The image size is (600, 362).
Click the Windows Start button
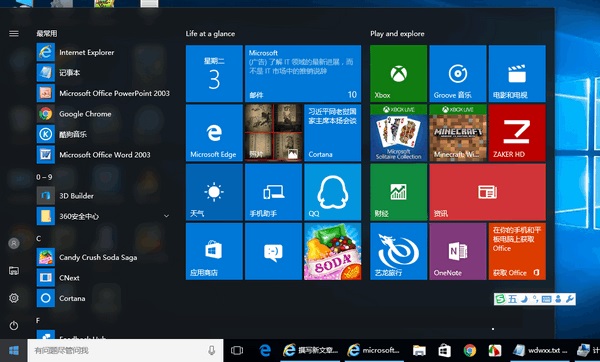click(x=14, y=351)
